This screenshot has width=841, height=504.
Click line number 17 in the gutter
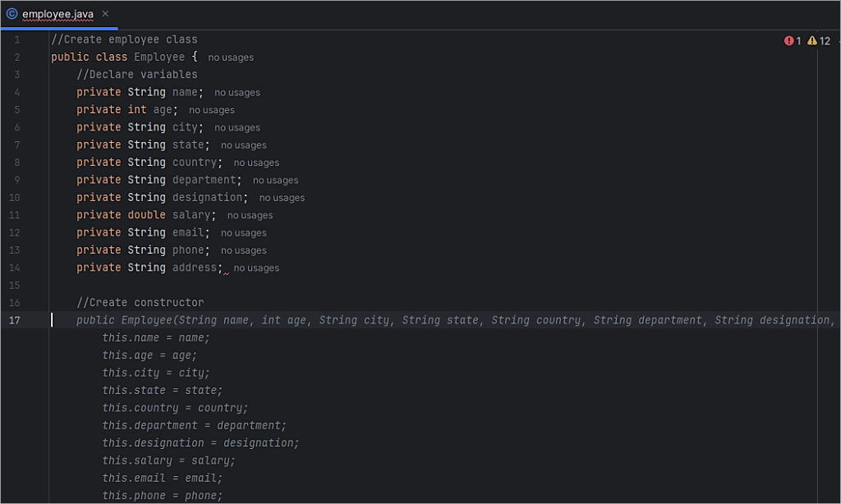point(17,320)
